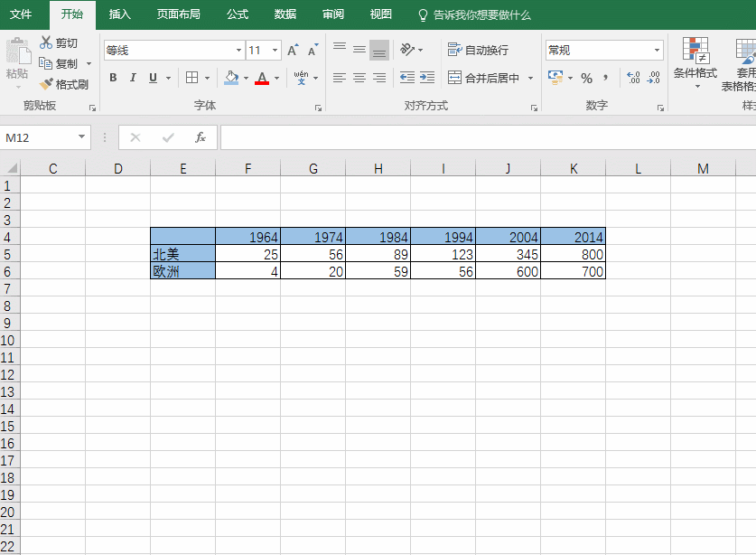Select the cell containing 北美
This screenshot has height=555, width=756.
coord(182,254)
